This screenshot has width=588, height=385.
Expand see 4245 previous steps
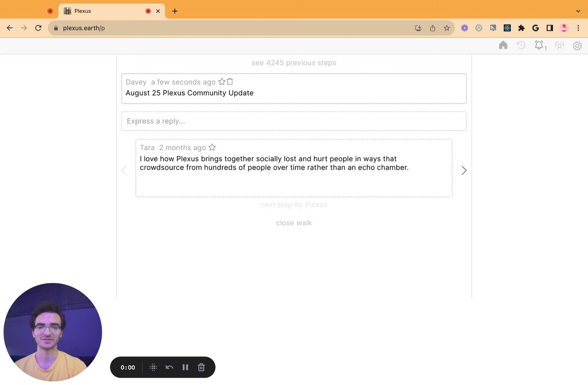[294, 63]
